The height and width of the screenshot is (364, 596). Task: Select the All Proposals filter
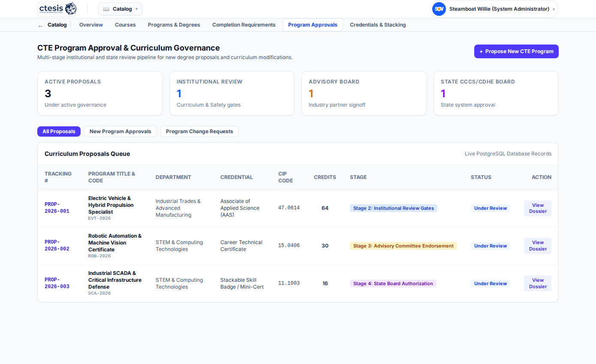click(x=59, y=131)
